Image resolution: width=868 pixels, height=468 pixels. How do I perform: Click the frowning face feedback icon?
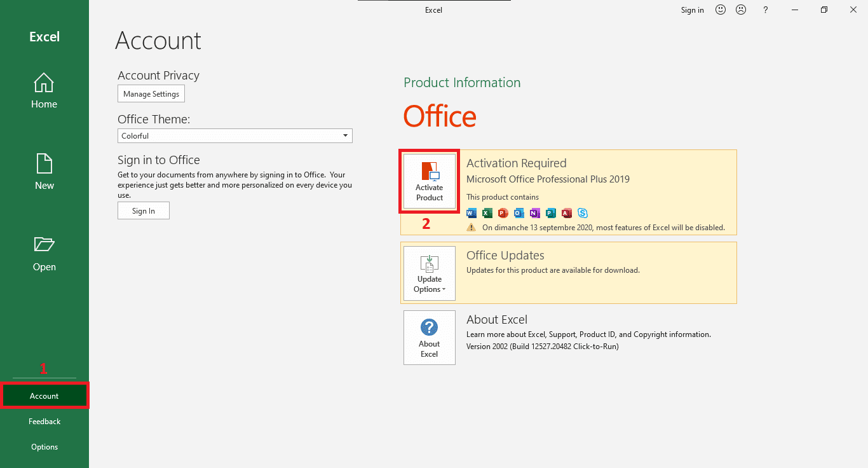click(x=741, y=10)
